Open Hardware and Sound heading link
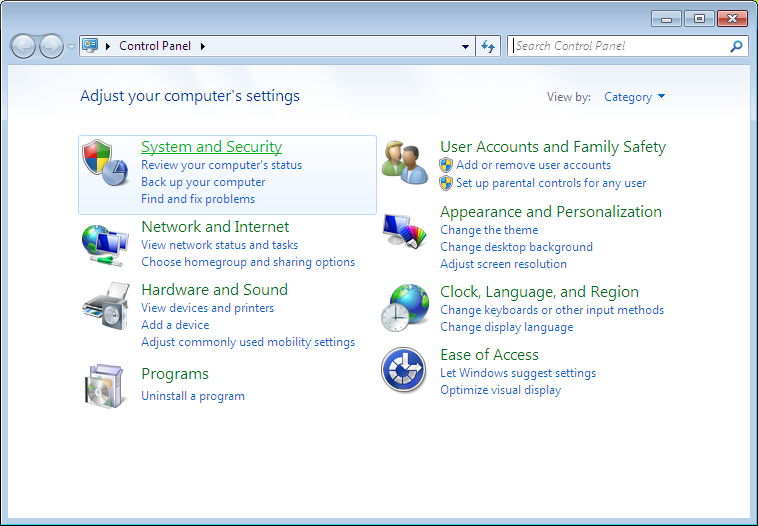Screen dimensions: 758x526 point(214,290)
